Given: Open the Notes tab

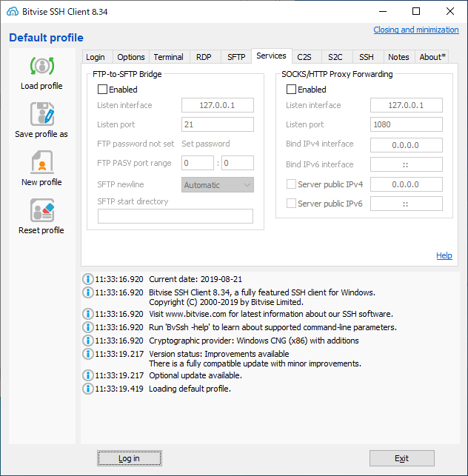Looking at the screenshot, I should [x=398, y=57].
